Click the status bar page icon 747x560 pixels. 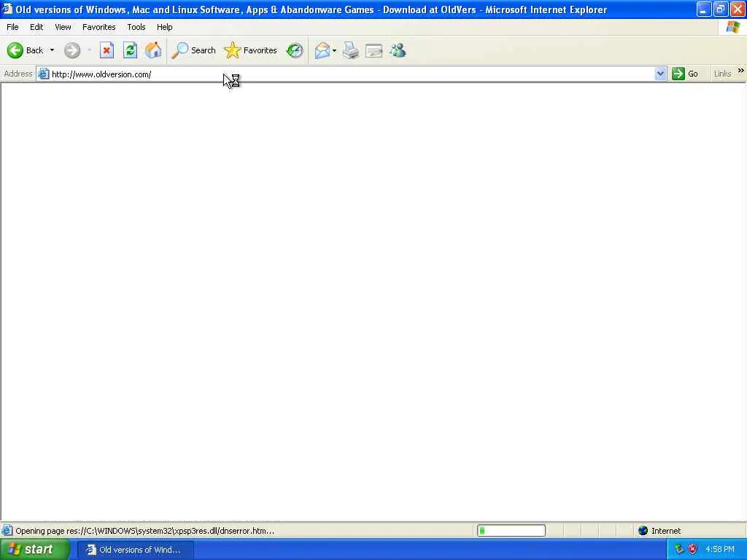[7, 531]
